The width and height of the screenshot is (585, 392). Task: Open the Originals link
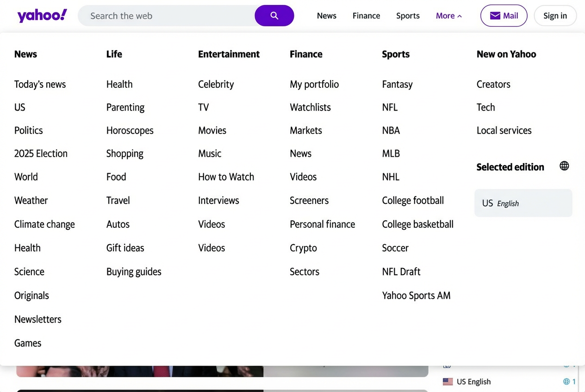click(x=31, y=295)
